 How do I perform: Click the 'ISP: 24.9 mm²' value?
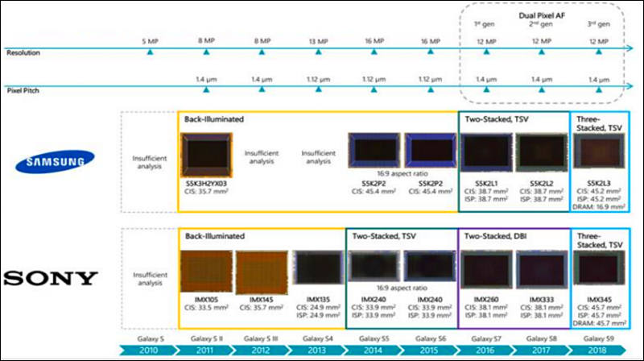(318, 315)
